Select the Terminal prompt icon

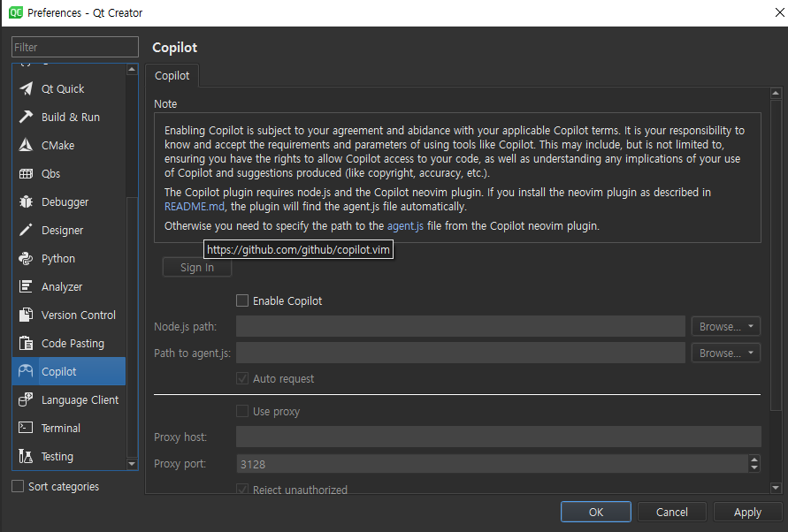26,428
